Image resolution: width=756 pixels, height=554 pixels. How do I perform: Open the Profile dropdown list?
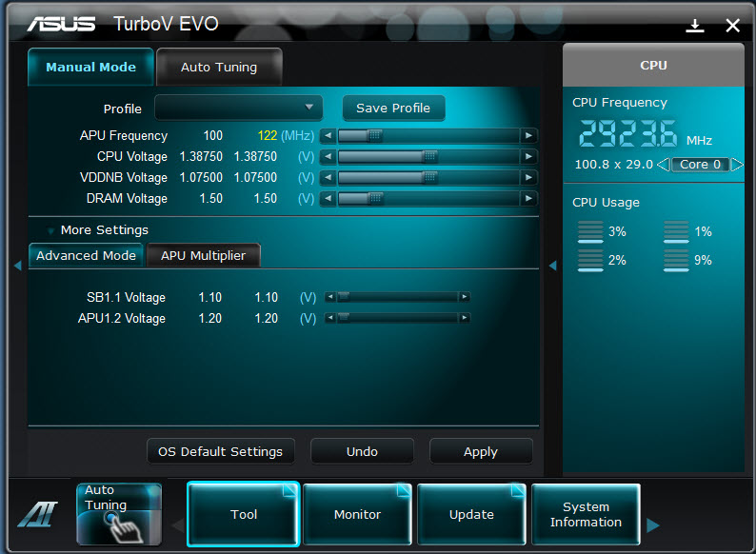click(x=239, y=108)
